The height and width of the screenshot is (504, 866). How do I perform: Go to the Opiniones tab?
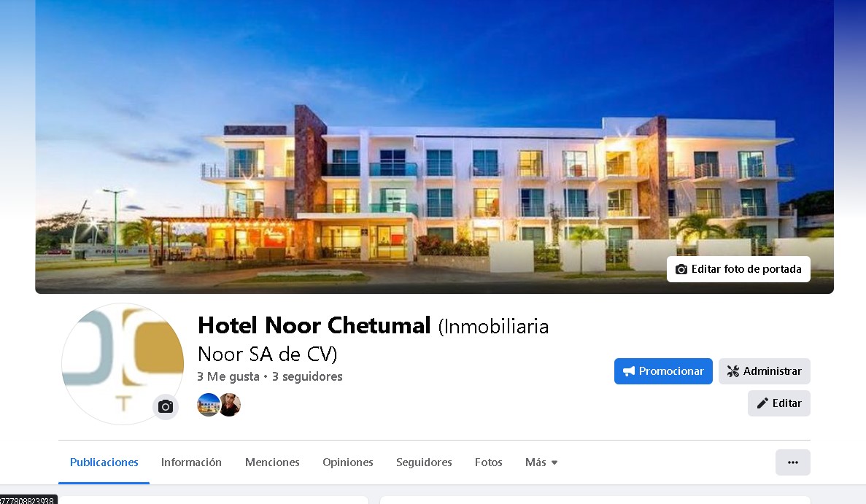click(348, 462)
